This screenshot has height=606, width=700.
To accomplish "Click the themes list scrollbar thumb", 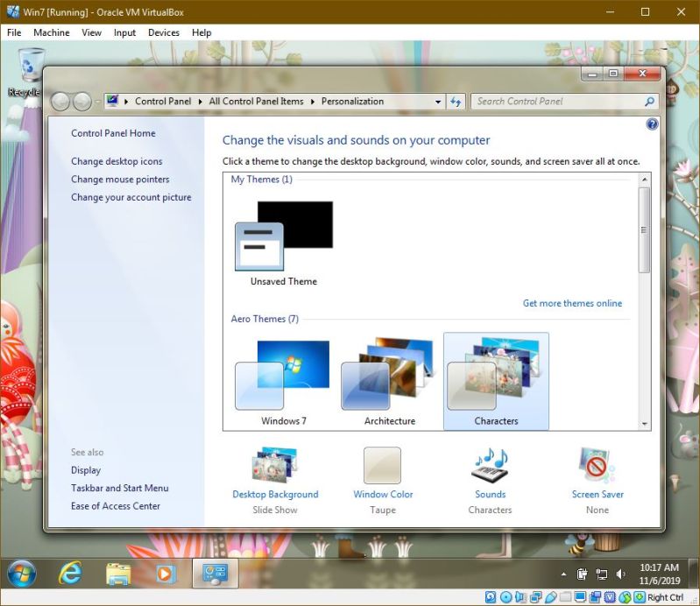I will click(644, 229).
